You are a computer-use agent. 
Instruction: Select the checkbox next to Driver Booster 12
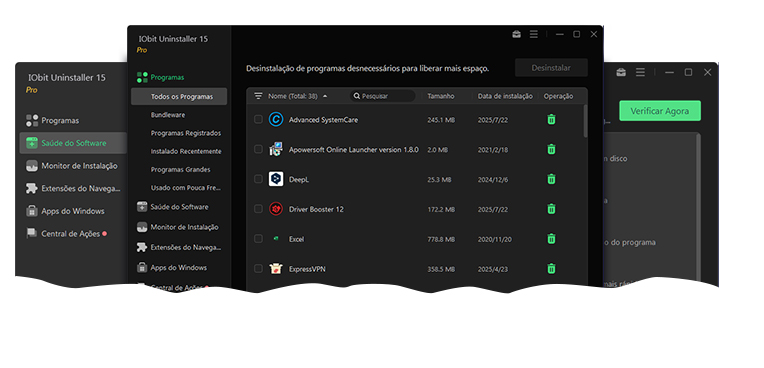click(258, 209)
